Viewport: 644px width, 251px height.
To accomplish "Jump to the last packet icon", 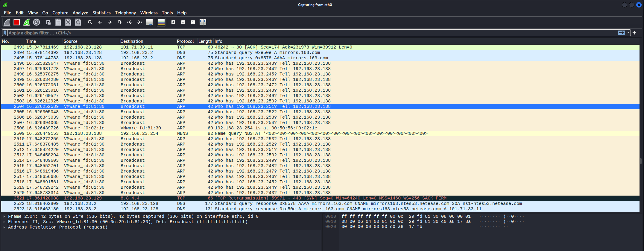I will (x=139, y=22).
